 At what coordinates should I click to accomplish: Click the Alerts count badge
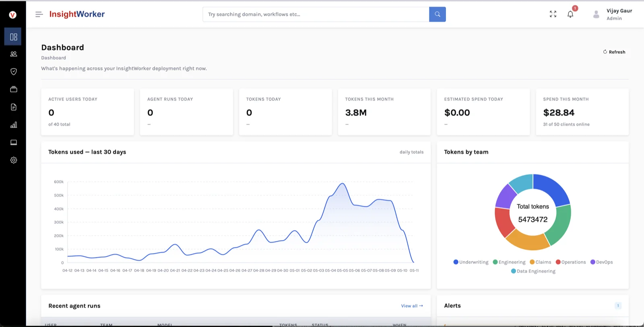click(618, 306)
